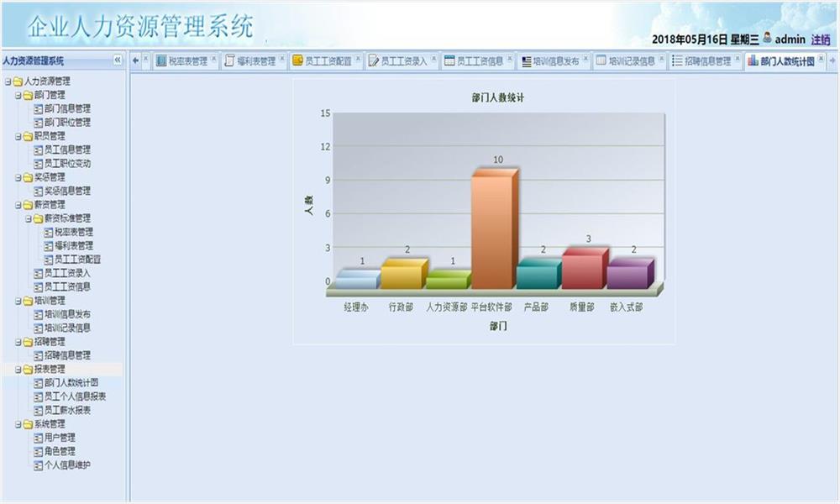This screenshot has width=840, height=504.
Task: Collapse the sidebar with double-arrow icon
Action: point(118,60)
